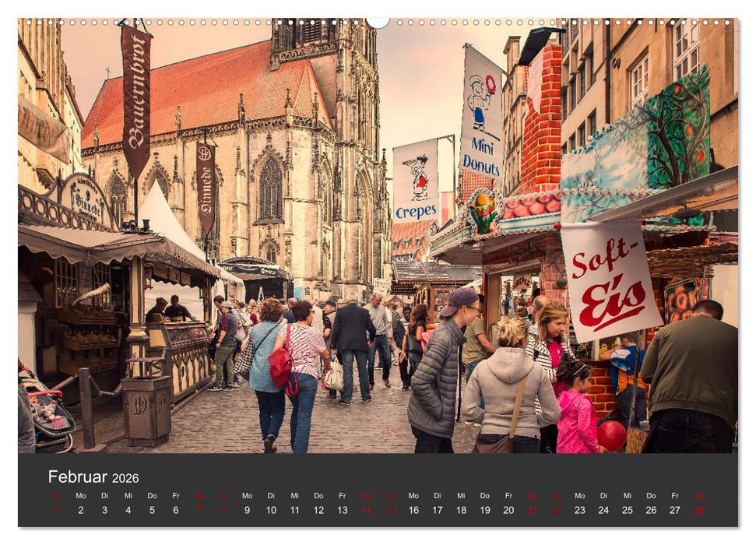Click the Crepes sign with chef illustration
This screenshot has width=756, height=545.
point(418,181)
